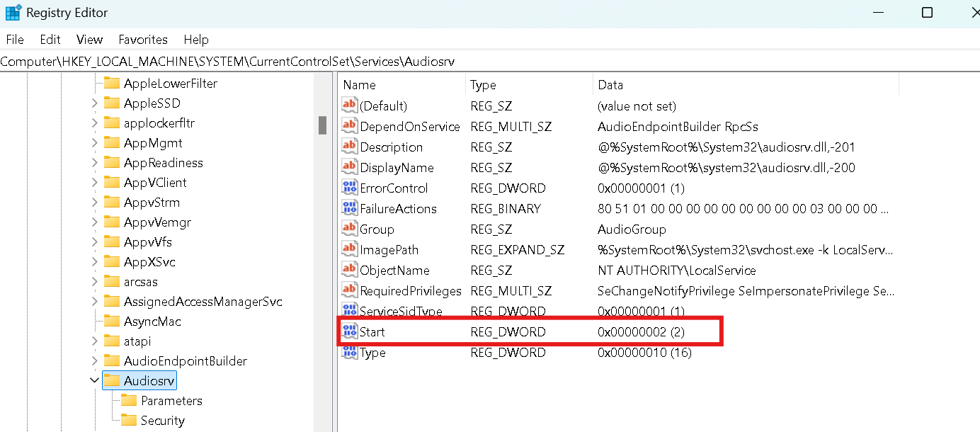Maximize the Registry Editor window
980x432 pixels.
[927, 13]
